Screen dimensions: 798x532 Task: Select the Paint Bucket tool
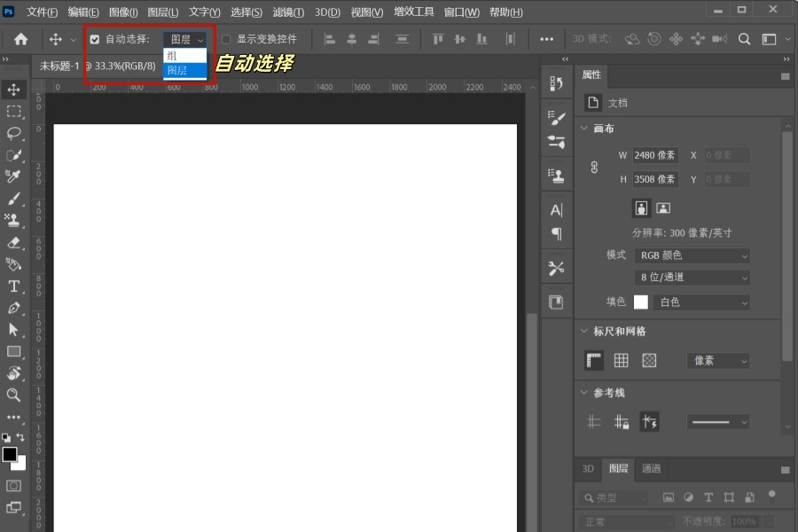(13, 264)
